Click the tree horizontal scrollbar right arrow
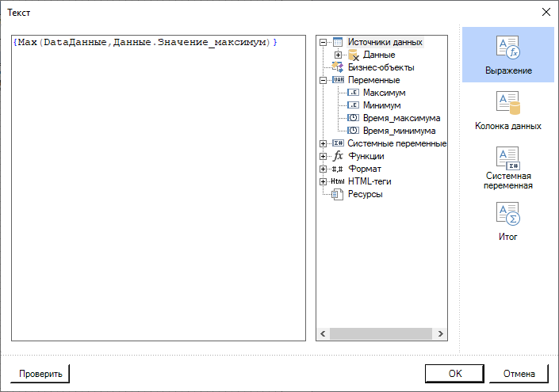 (441, 333)
